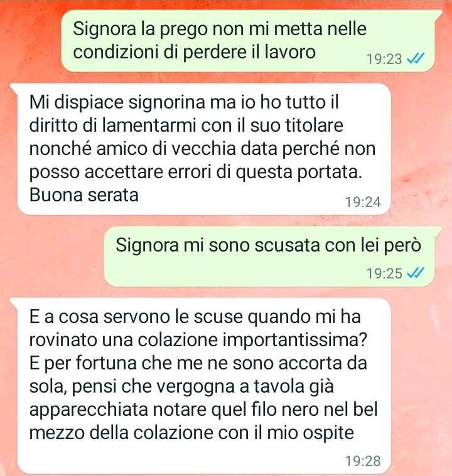Click the 19:24 timestamp
This screenshot has width=452, height=476.
click(x=363, y=202)
